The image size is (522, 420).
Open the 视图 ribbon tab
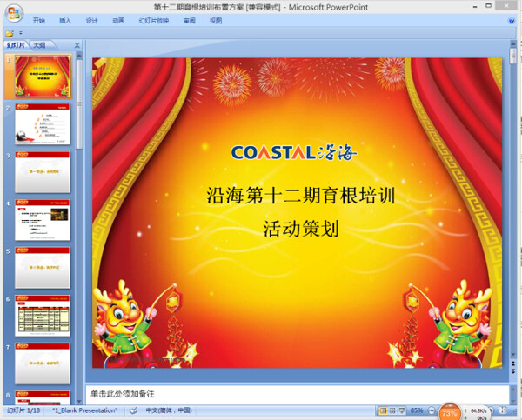coord(216,21)
